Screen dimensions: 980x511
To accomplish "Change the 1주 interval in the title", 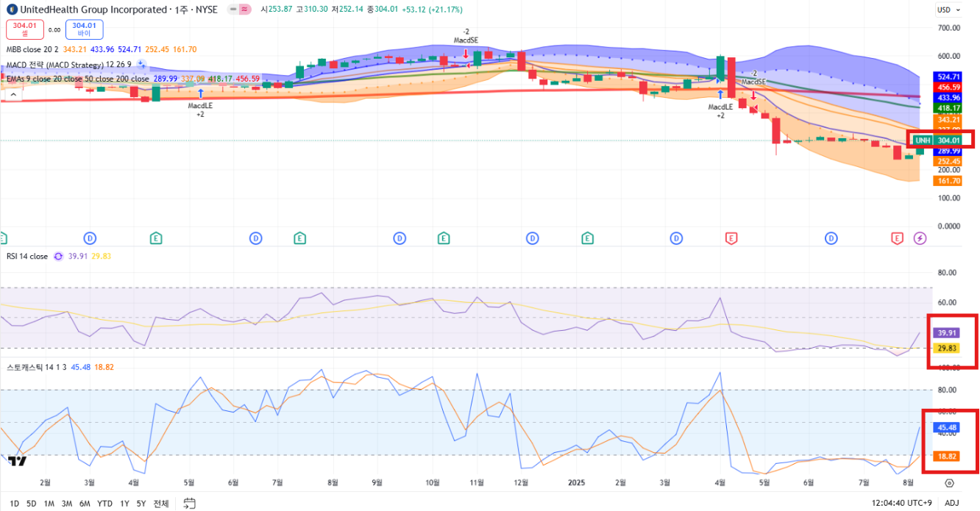I will pyautogui.click(x=182, y=10).
